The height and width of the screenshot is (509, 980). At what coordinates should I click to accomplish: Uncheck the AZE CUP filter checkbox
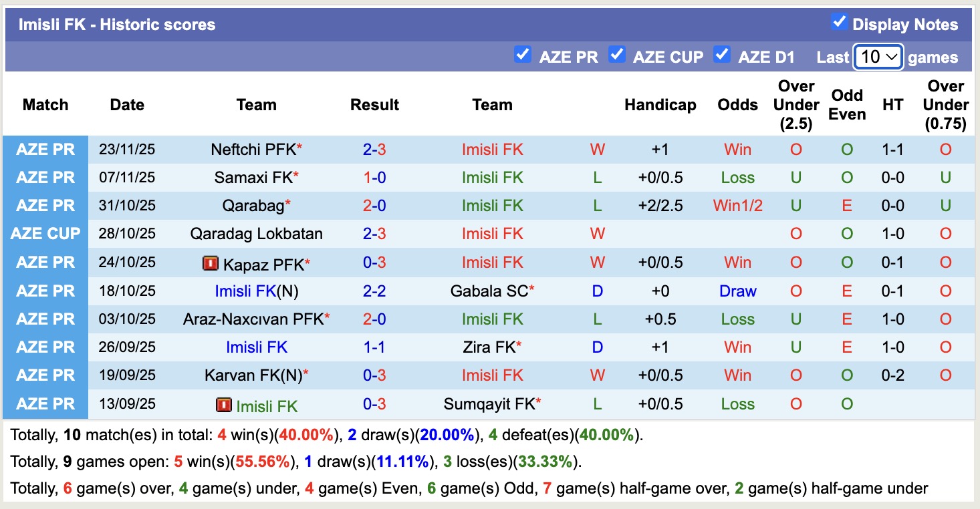[616, 55]
